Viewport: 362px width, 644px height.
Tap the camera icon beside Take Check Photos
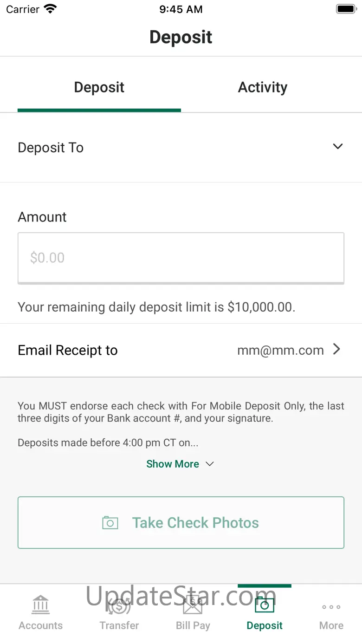110,523
